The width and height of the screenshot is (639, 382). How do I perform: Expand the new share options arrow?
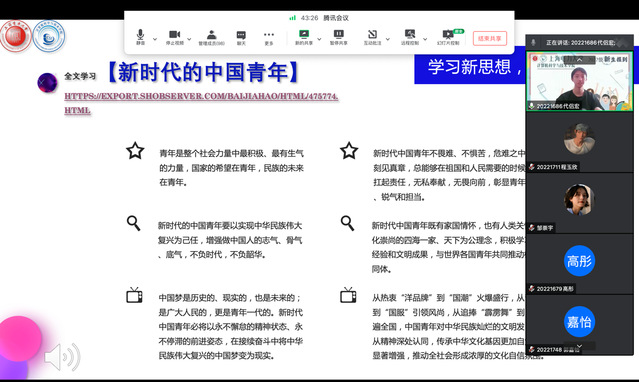319,39
